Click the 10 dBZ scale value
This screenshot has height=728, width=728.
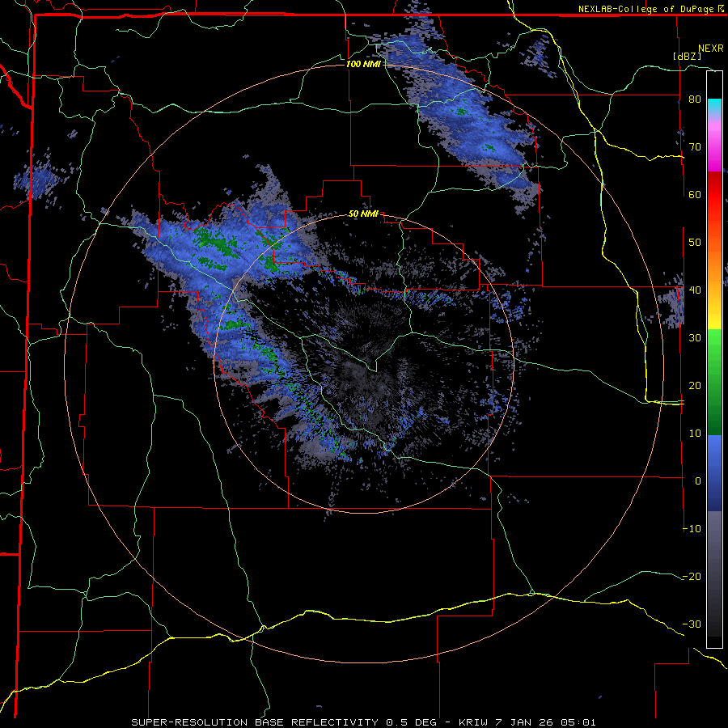(x=695, y=434)
